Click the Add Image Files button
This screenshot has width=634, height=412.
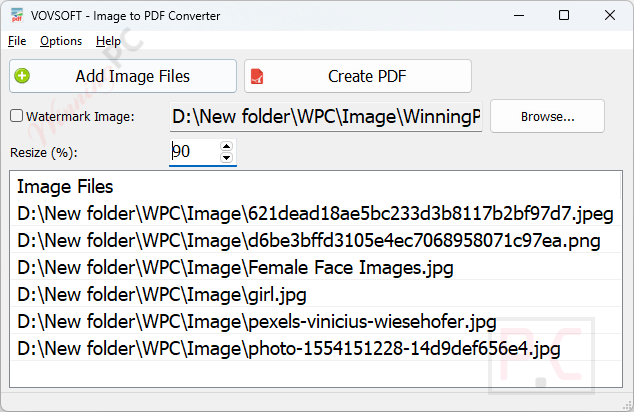tap(123, 76)
